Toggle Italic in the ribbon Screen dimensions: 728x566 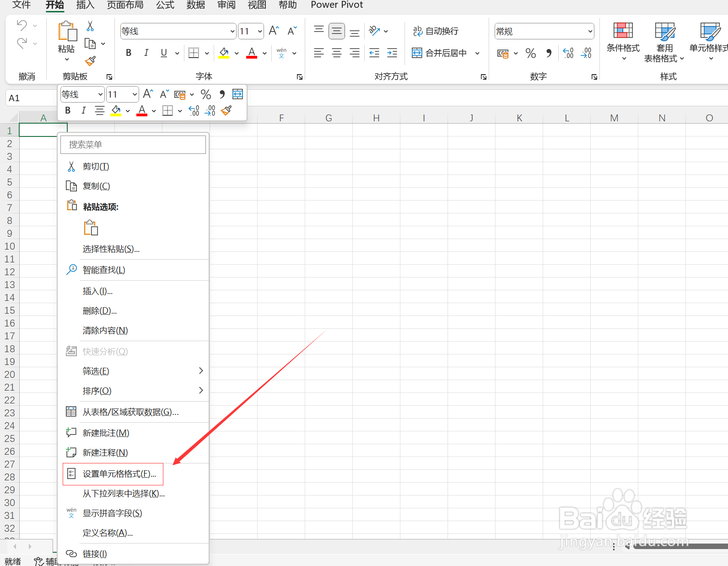(x=146, y=53)
